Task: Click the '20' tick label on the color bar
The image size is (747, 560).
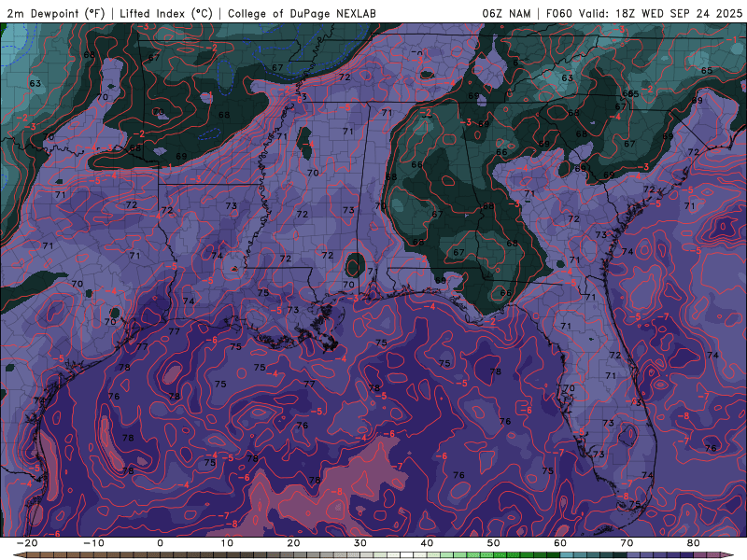Action: (x=293, y=543)
